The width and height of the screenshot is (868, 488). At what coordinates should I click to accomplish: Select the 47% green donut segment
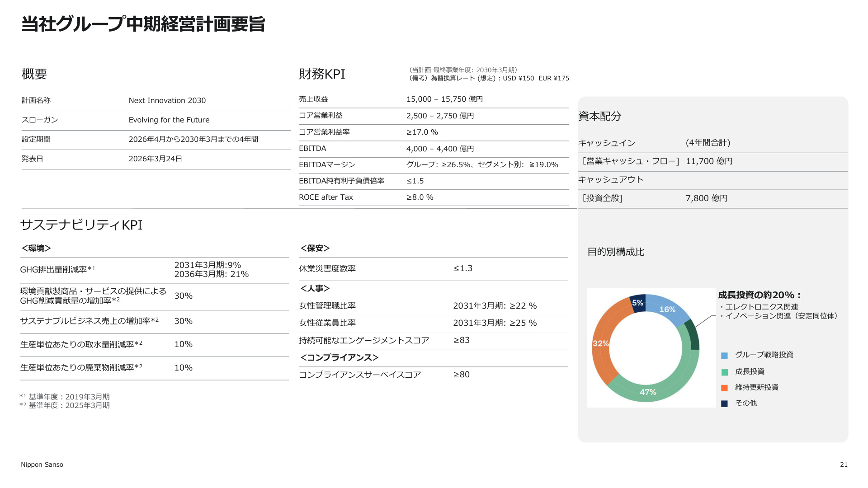[648, 392]
